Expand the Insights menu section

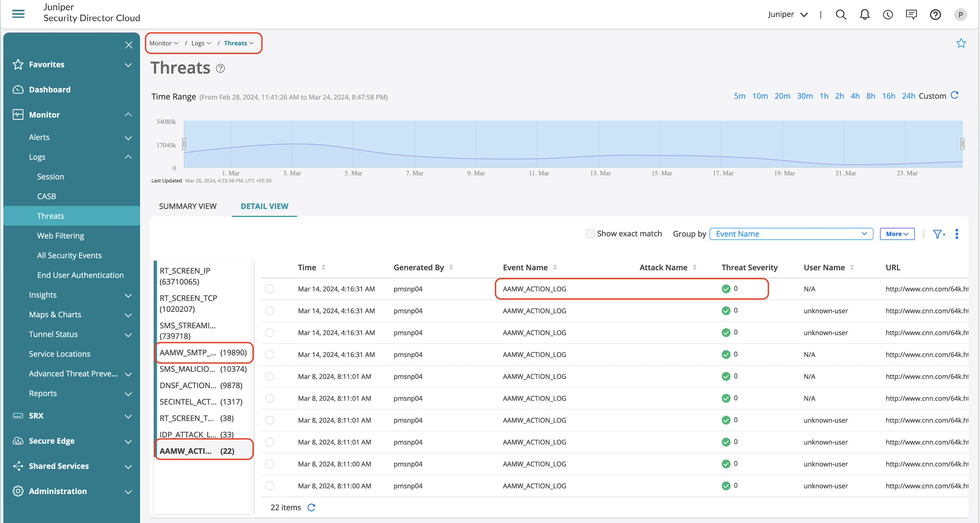[x=80, y=295]
